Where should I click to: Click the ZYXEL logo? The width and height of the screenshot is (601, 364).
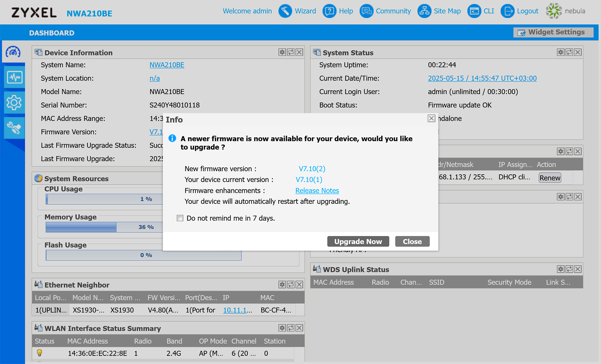[x=34, y=13]
